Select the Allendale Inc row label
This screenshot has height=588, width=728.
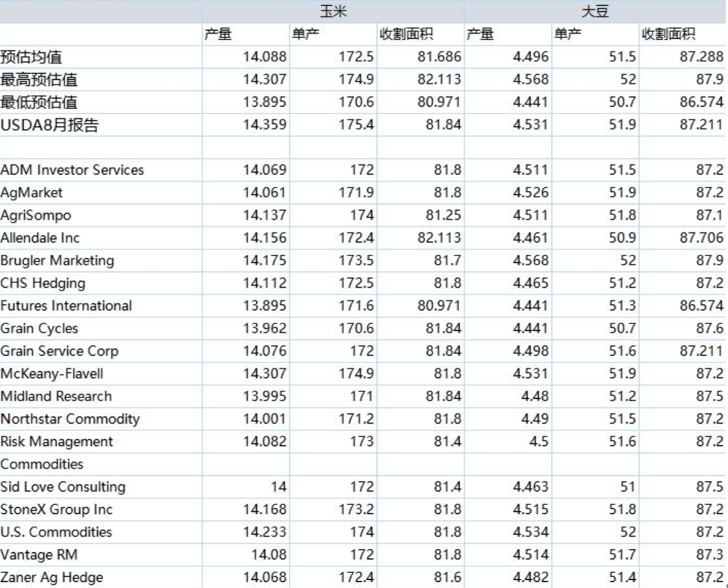point(40,238)
